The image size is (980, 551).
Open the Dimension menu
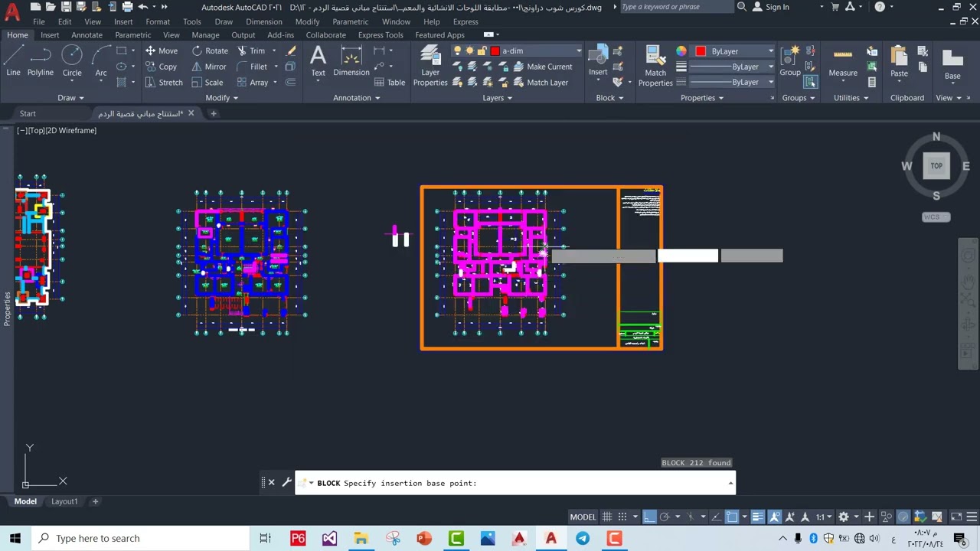[264, 21]
